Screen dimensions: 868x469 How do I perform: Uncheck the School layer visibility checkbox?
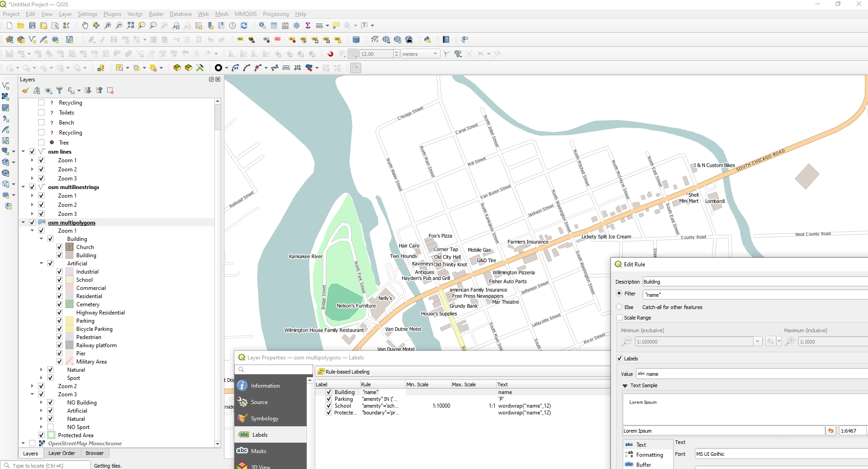click(60, 279)
